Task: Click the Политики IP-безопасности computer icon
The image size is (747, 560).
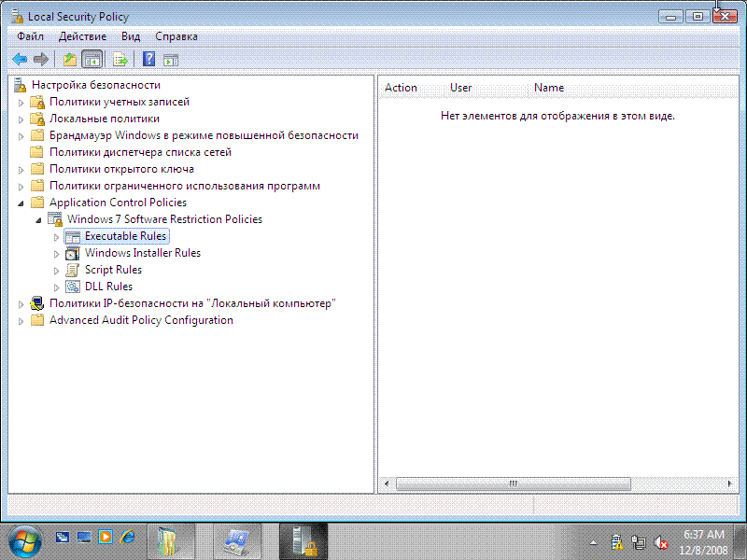Action: point(37,302)
